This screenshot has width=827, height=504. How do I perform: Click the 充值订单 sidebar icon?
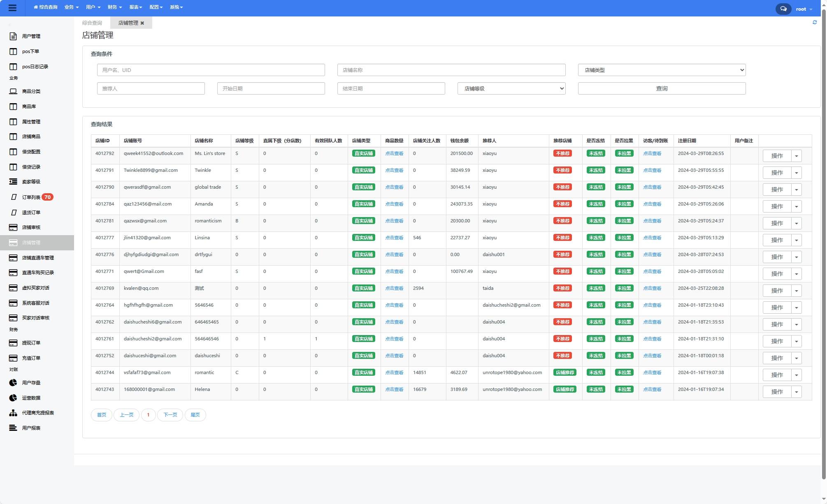point(14,358)
